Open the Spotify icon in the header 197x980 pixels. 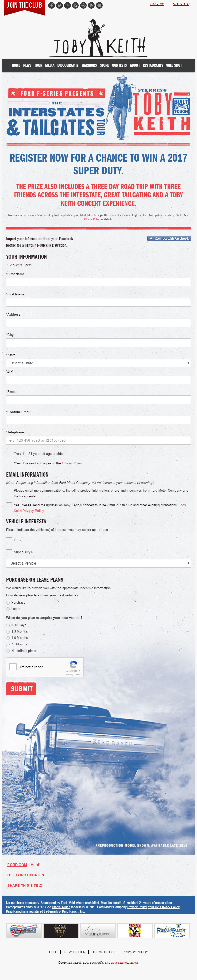83,5
